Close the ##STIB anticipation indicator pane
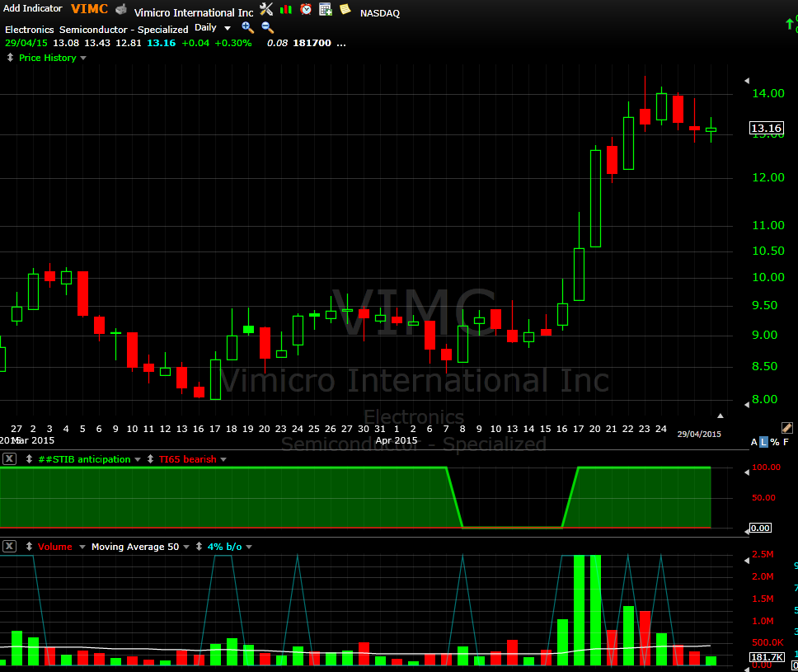This screenshot has height=672, width=798. [x=9, y=458]
